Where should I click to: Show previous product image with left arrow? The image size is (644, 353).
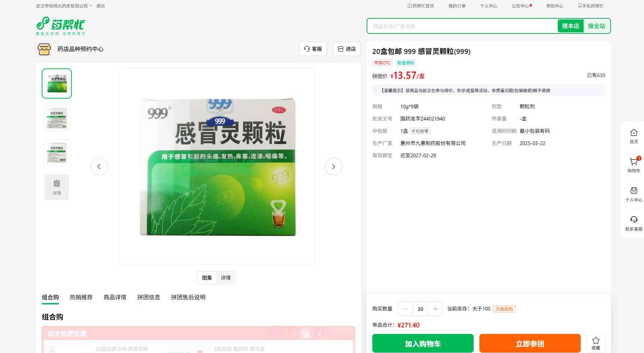pyautogui.click(x=99, y=167)
